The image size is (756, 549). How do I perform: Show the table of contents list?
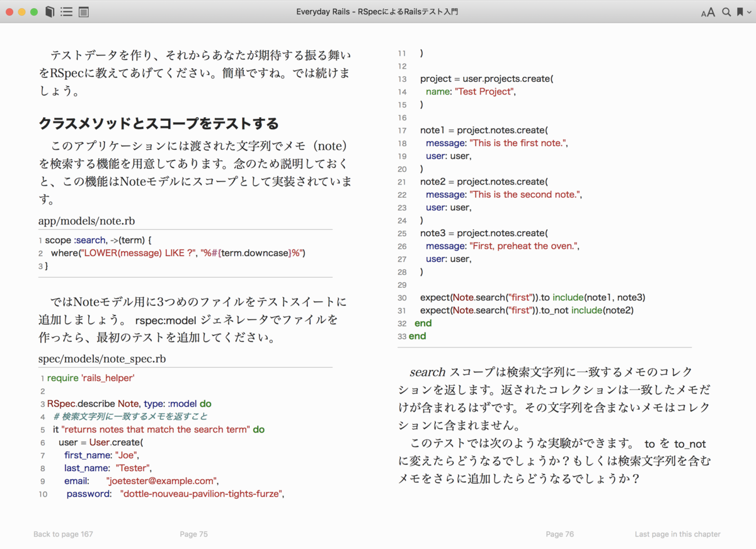pyautogui.click(x=66, y=12)
